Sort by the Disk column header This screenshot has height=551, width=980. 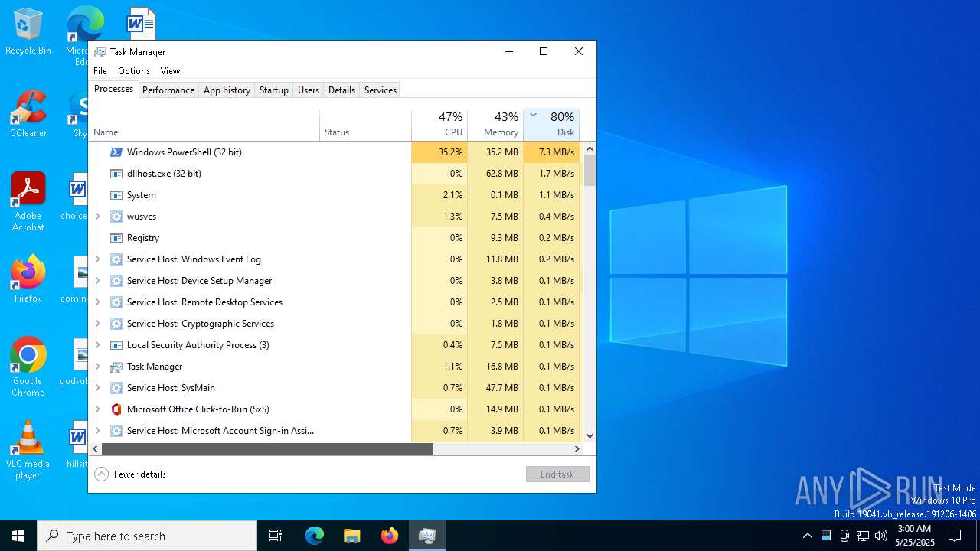(x=551, y=126)
